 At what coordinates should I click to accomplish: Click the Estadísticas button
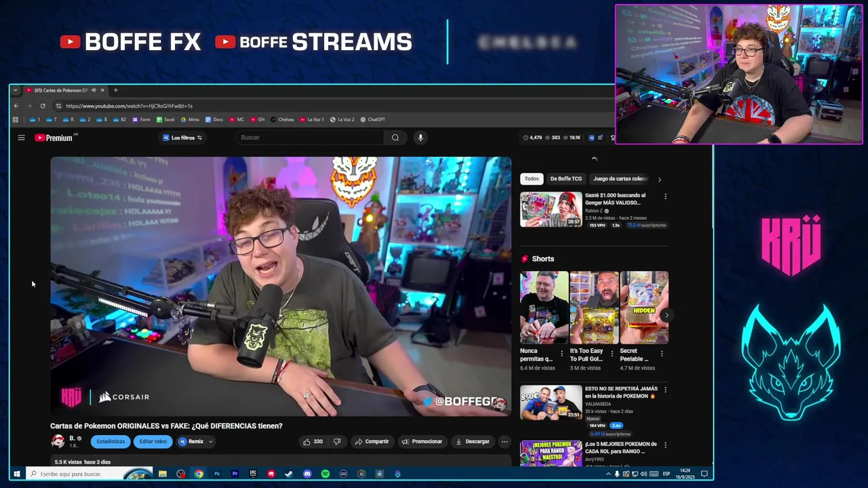coord(111,441)
